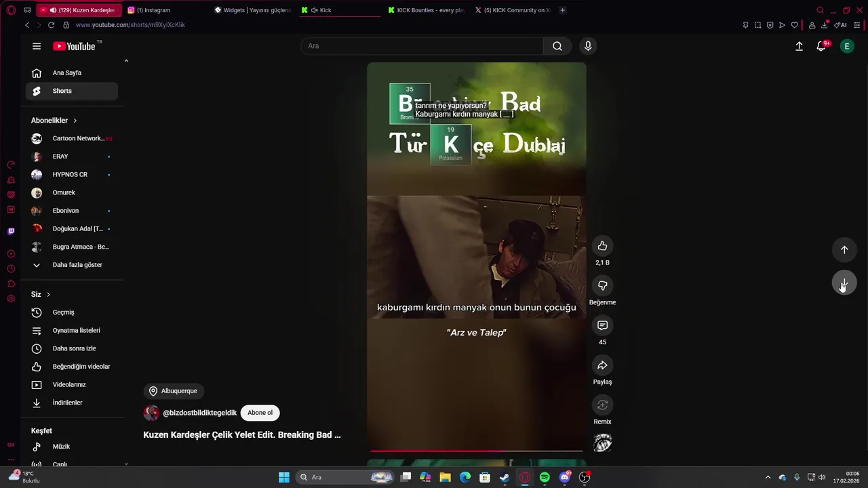
Task: Open the Ebonivon channel
Action: [x=72, y=211]
